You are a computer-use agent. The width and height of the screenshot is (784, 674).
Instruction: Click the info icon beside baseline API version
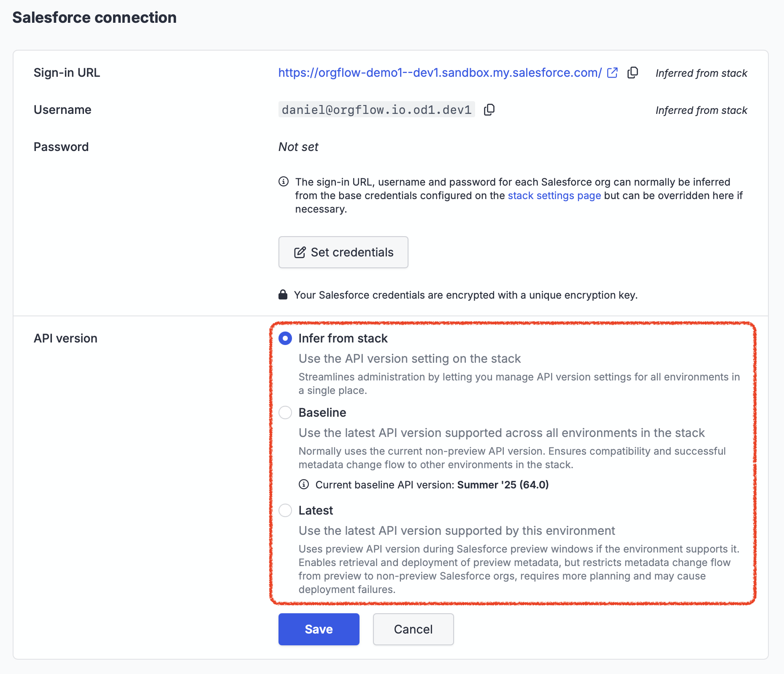[x=304, y=484]
